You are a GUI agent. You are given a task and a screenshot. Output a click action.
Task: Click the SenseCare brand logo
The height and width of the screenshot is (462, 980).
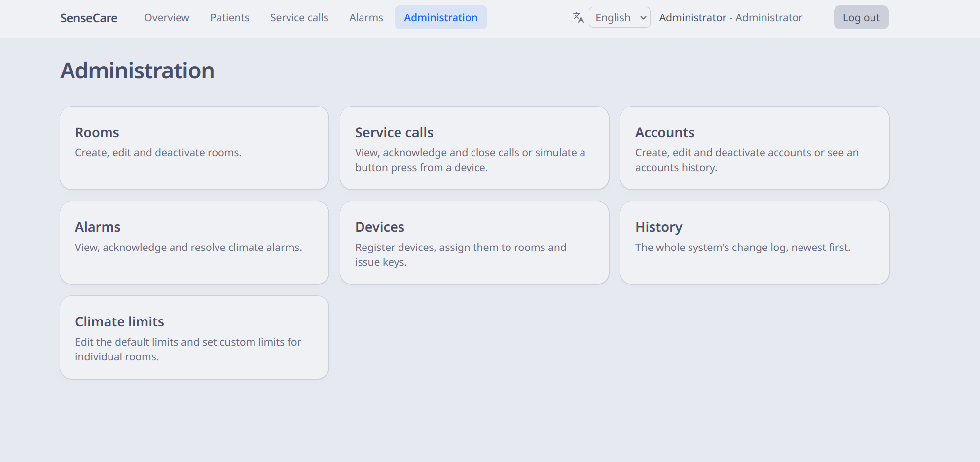pyautogui.click(x=89, y=18)
